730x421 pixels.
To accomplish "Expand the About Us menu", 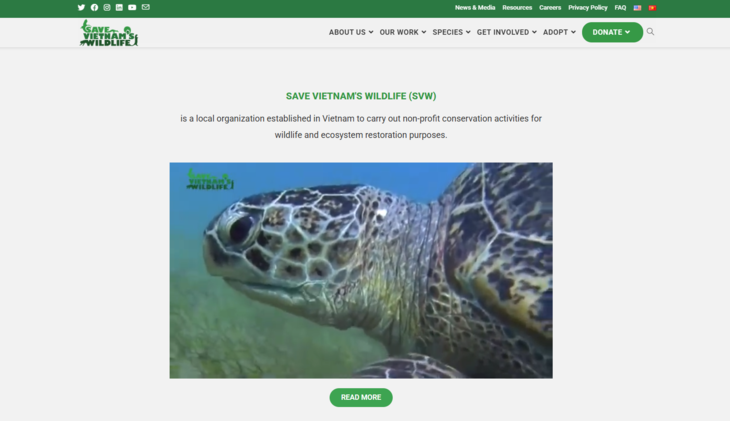I will point(351,32).
